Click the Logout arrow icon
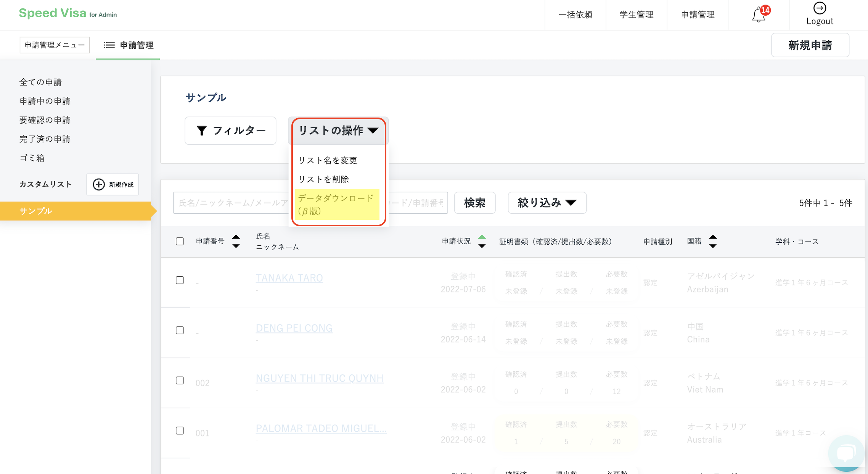This screenshot has width=868, height=474. tap(820, 8)
